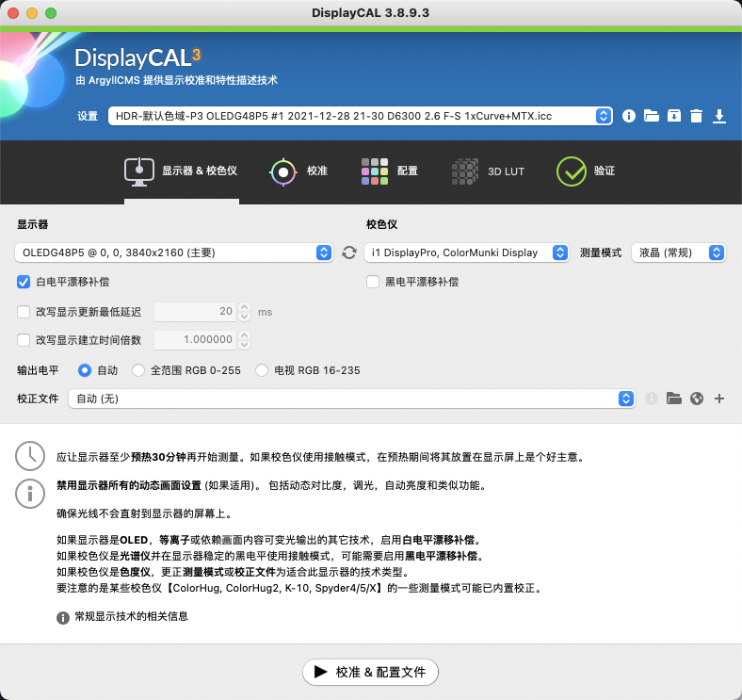Click info icon beside 常规显示技术的相关信息
The height and width of the screenshot is (700, 742).
tap(63, 618)
